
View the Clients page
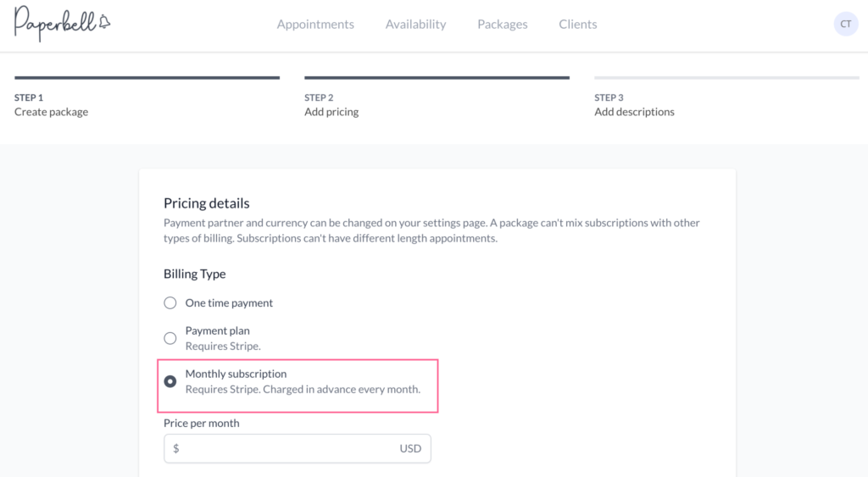coord(577,24)
